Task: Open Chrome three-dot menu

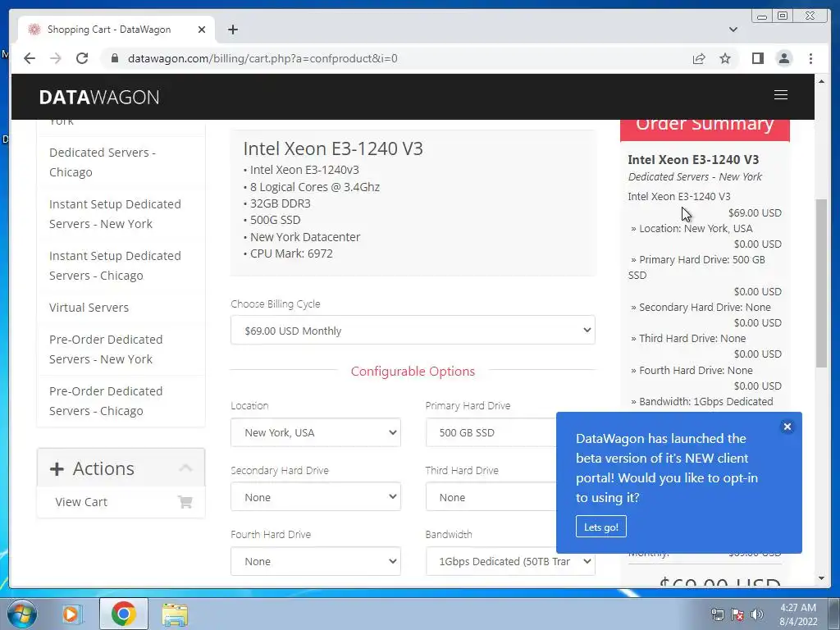Action: [x=810, y=58]
